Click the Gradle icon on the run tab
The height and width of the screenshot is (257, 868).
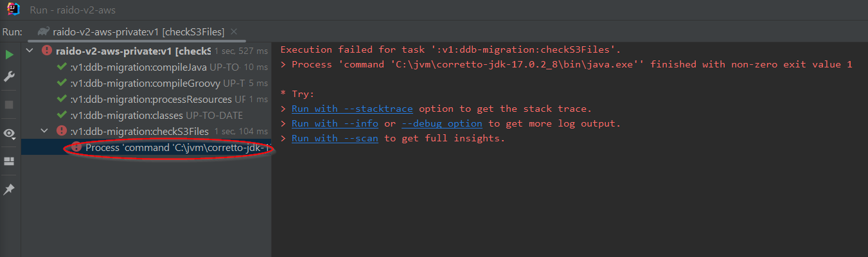pos(44,31)
